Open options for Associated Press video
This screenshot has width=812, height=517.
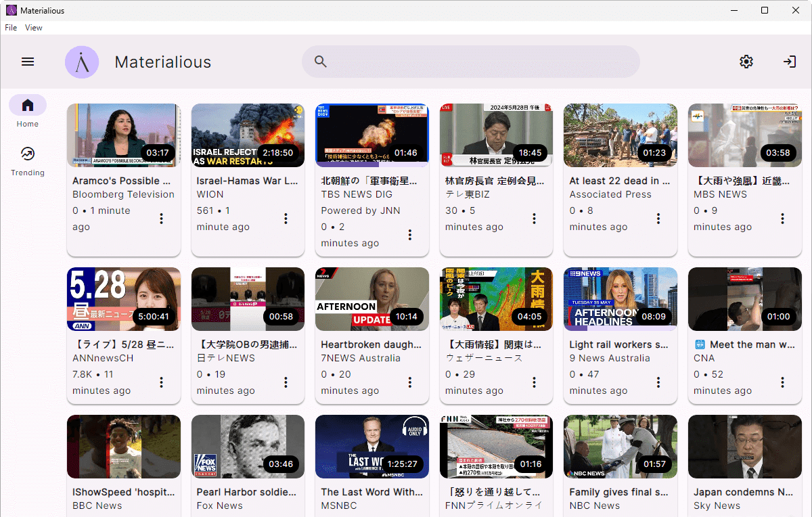coord(658,219)
